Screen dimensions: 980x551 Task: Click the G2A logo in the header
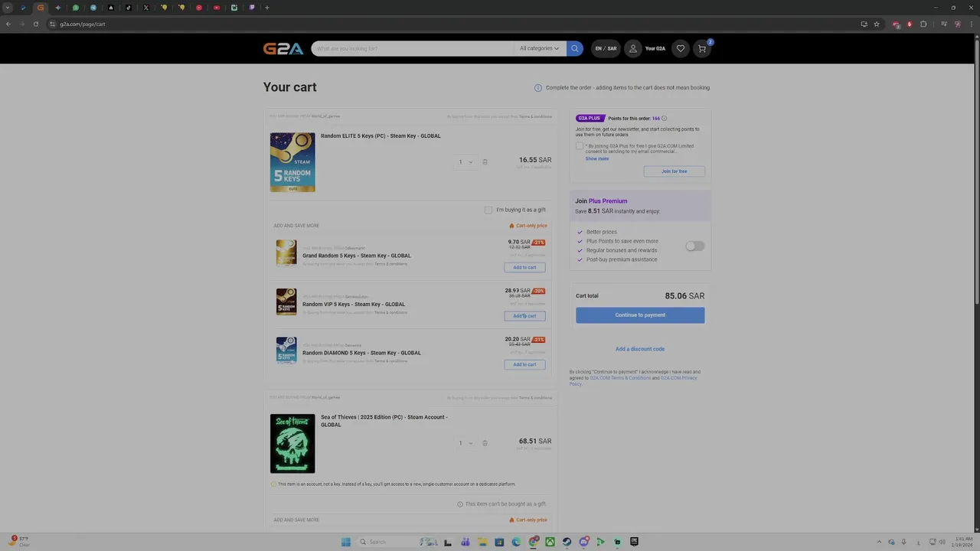click(283, 48)
